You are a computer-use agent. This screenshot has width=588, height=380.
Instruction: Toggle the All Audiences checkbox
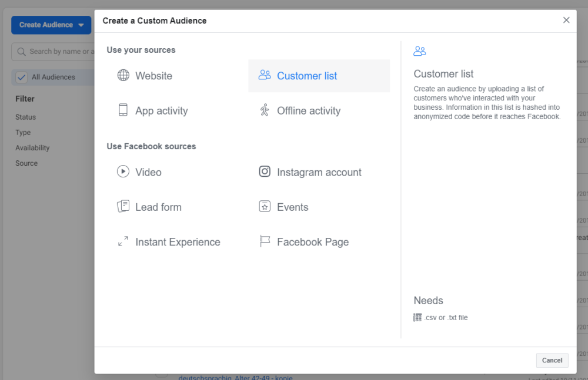(x=21, y=77)
